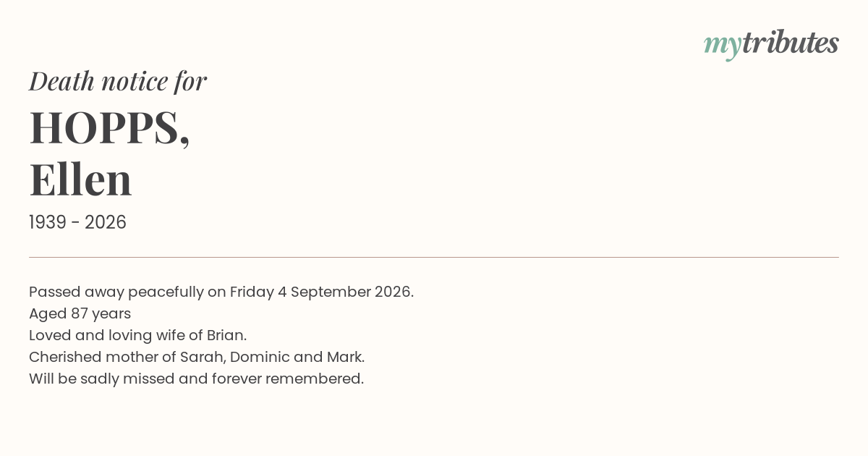Select the "Death notice for" heading
The height and width of the screenshot is (456, 868).
pos(118,81)
